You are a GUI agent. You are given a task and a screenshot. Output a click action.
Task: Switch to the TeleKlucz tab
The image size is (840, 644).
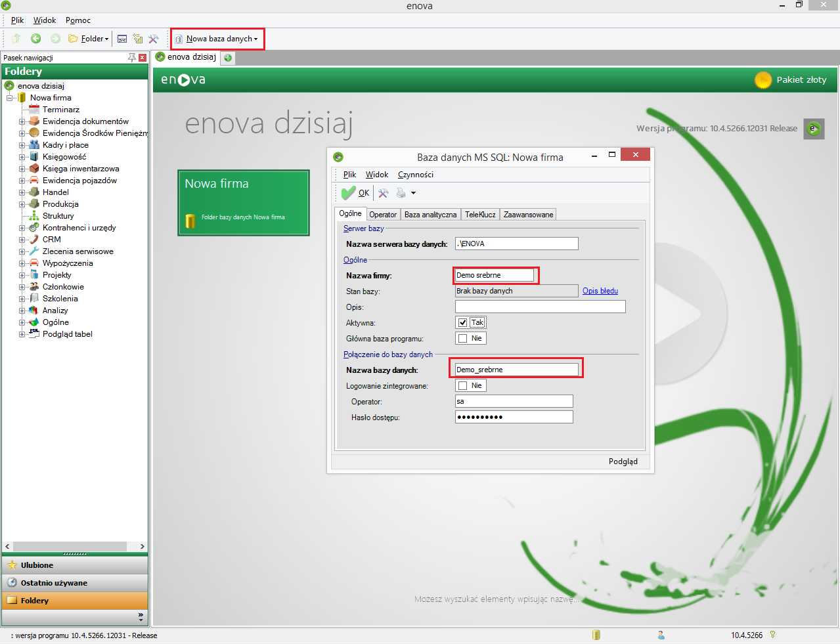point(480,215)
